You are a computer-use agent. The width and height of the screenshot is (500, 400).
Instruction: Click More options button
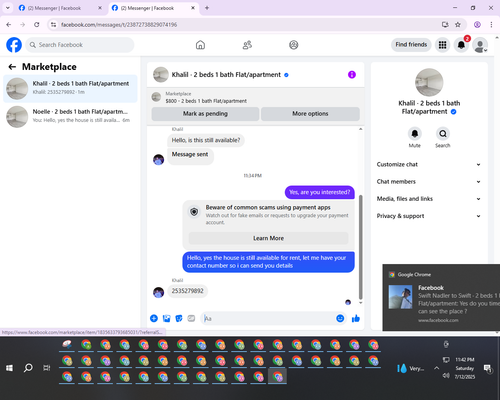pyautogui.click(x=310, y=114)
